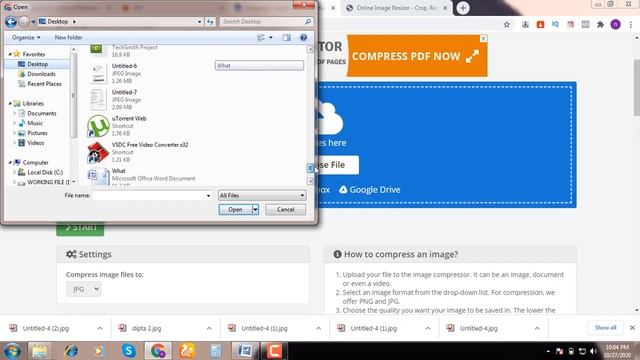Show the preview pane in Open dialog
The height and width of the screenshot is (360, 640).
click(287, 38)
